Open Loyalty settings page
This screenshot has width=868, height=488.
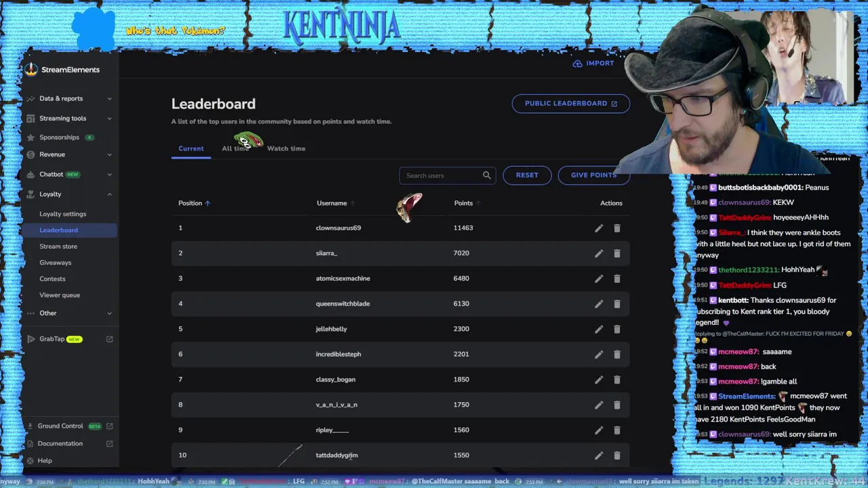click(x=62, y=214)
